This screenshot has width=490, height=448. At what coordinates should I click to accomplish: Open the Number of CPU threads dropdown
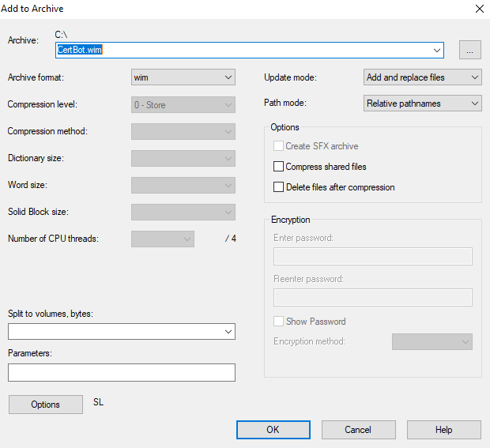click(163, 239)
